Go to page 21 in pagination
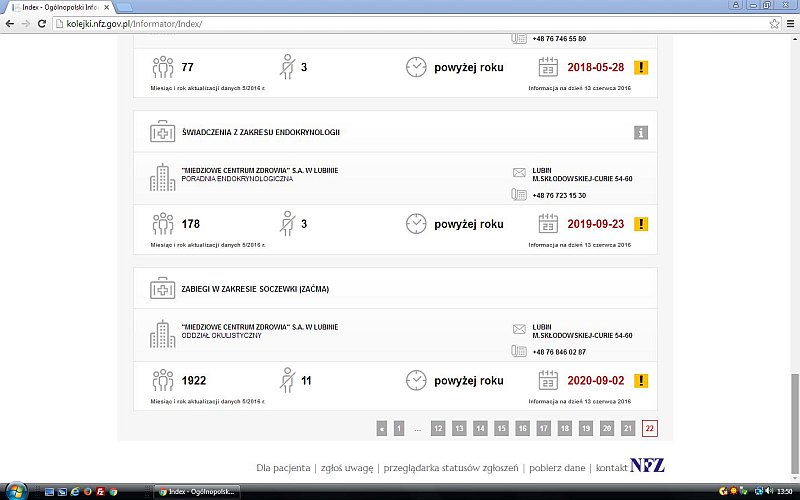800x500 pixels. pos(628,428)
